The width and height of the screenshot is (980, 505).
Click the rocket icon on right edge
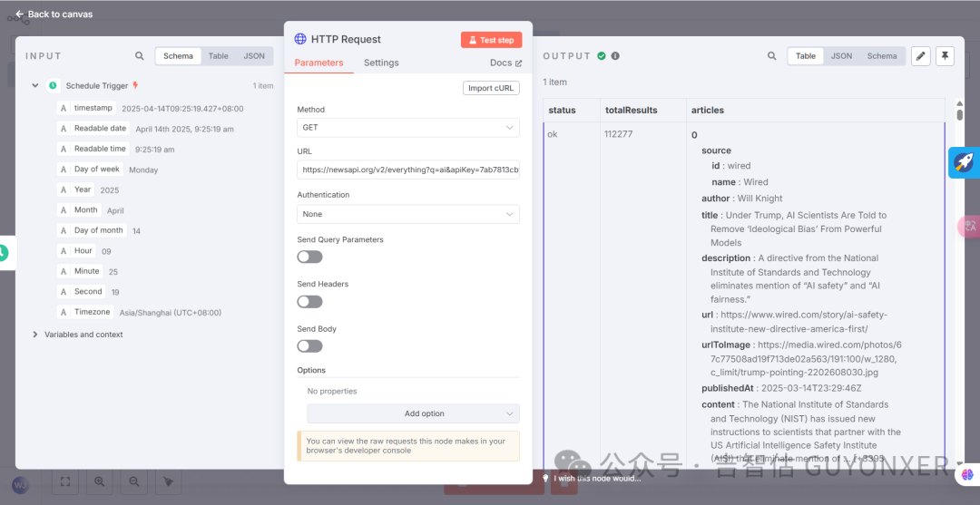tap(963, 163)
